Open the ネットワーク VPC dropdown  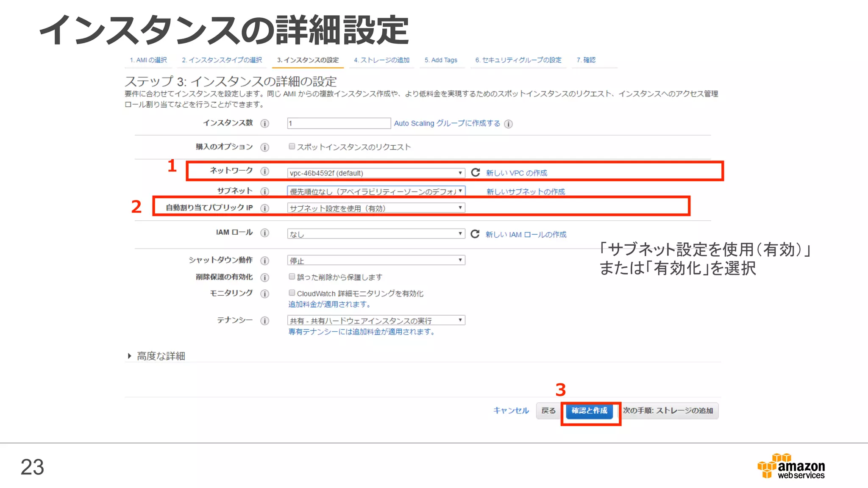pos(376,173)
